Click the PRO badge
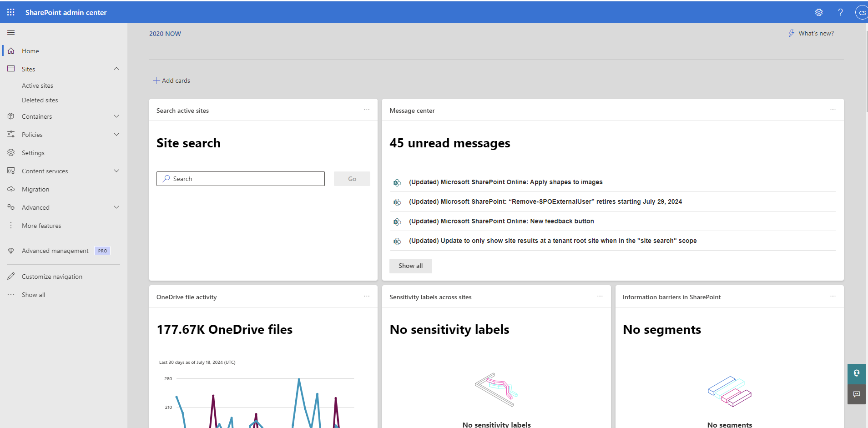Image resolution: width=868 pixels, height=428 pixels. coord(102,251)
